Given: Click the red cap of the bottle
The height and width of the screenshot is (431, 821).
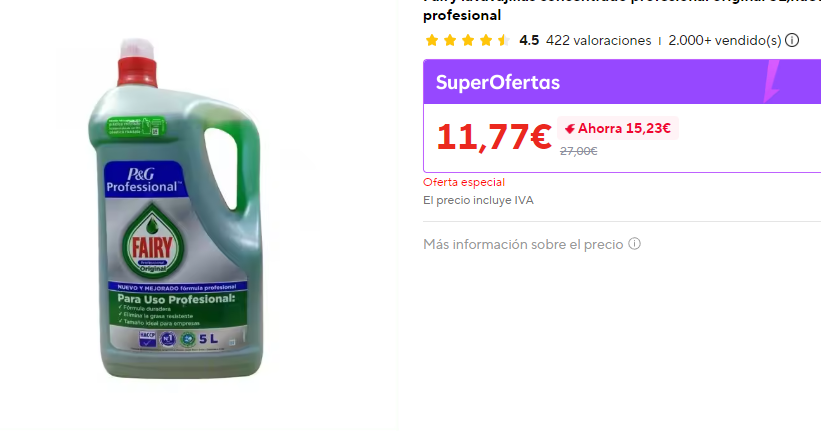Looking at the screenshot, I should [x=137, y=72].
